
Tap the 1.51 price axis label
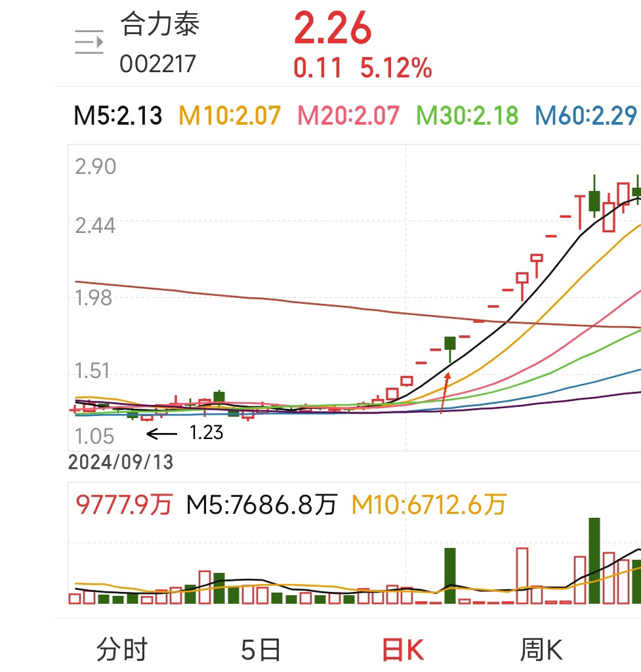[92, 371]
